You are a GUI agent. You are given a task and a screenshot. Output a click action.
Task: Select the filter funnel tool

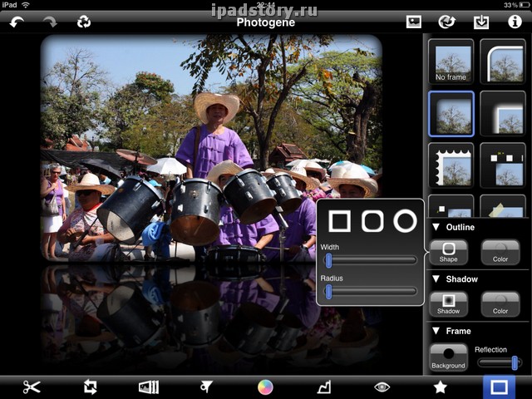pyautogui.click(x=206, y=387)
